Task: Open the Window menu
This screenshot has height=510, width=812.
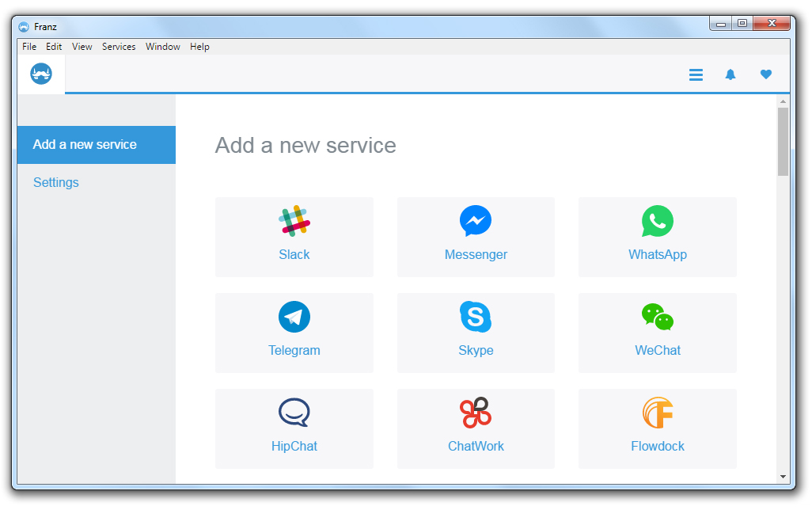Action: pyautogui.click(x=162, y=47)
